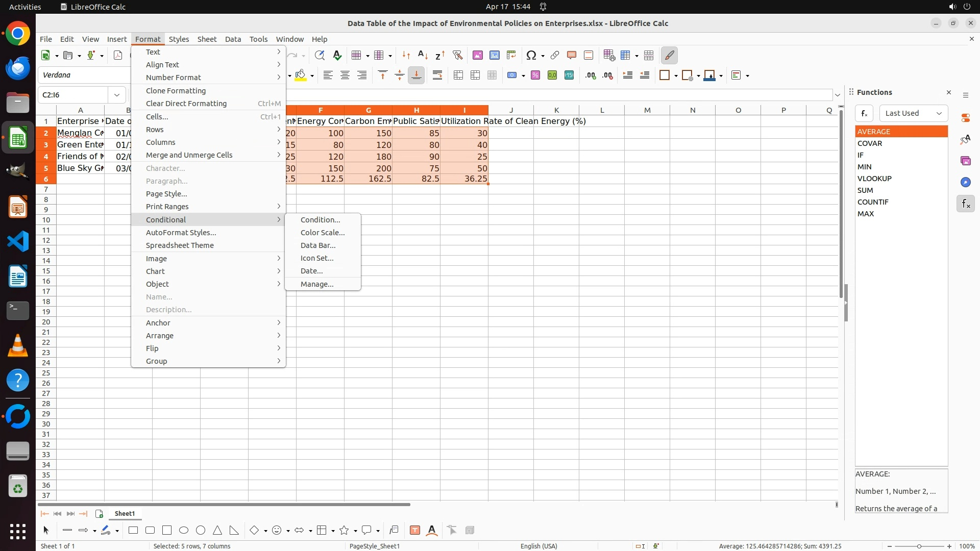Click Format as Percent icon
980x551 pixels.
pyautogui.click(x=535, y=76)
